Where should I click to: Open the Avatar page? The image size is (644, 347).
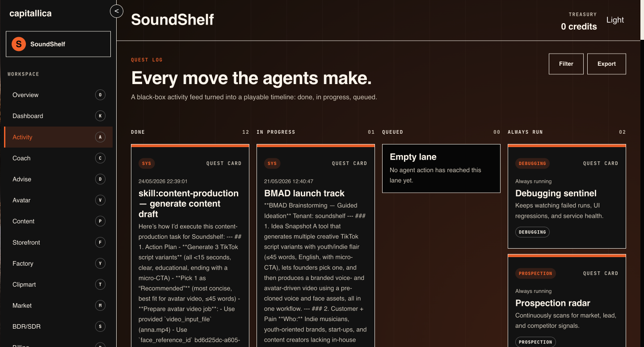[58, 200]
